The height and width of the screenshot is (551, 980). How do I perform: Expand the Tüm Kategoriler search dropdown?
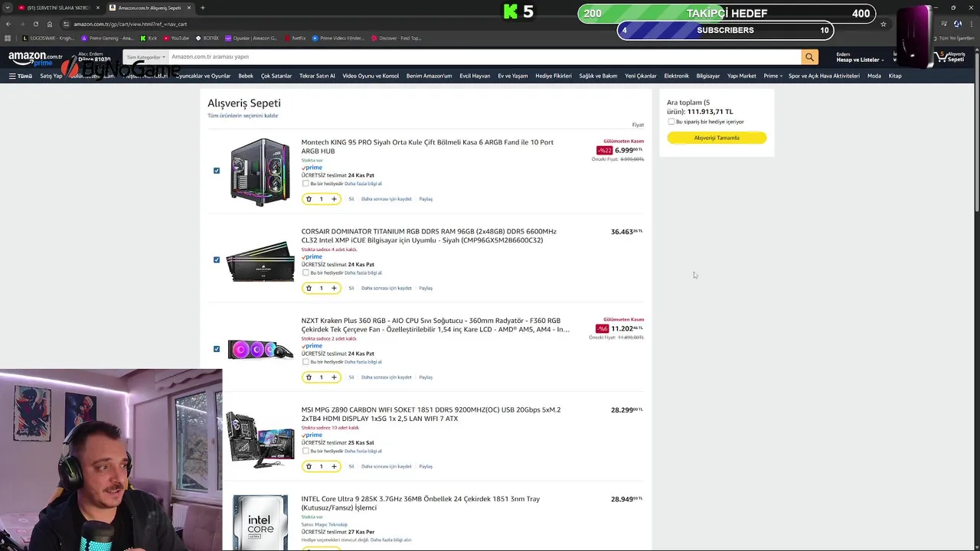click(x=145, y=57)
